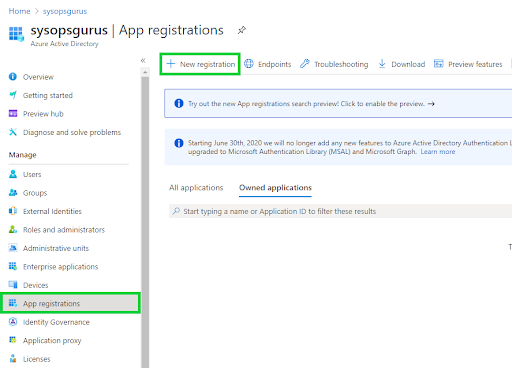The width and height of the screenshot is (512, 368).
Task: Open Identity Governance in the sidebar
Action: (x=56, y=322)
